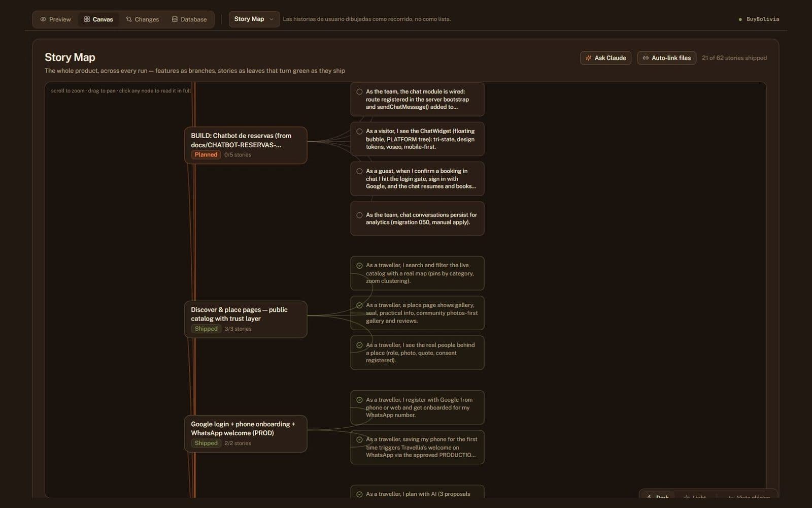Click the 'scroll to zoom · drag to pan' hint
Screen dimensions: 812x508
tap(121, 91)
